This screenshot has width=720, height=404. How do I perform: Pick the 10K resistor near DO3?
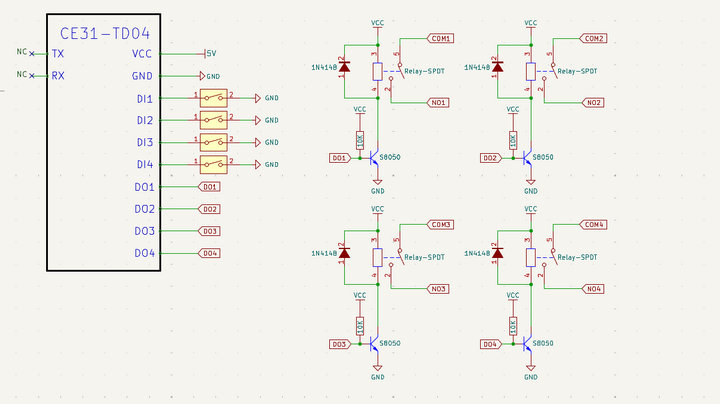[361, 325]
